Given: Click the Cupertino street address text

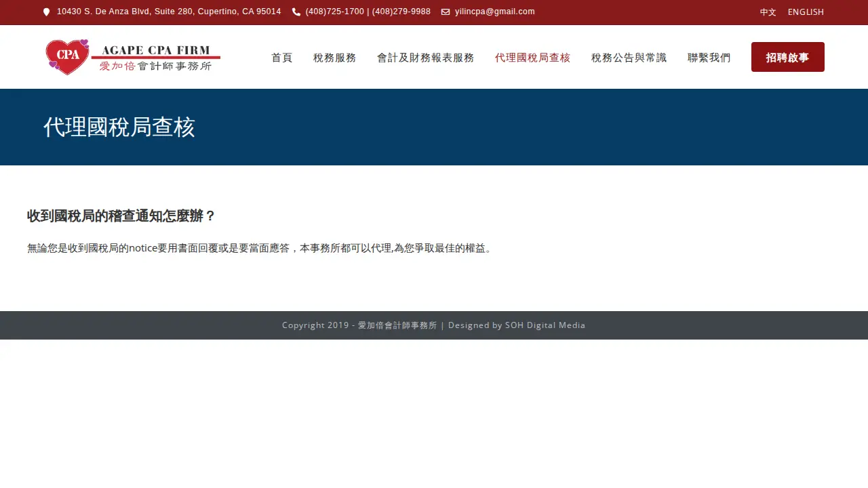Looking at the screenshot, I should click(x=169, y=12).
